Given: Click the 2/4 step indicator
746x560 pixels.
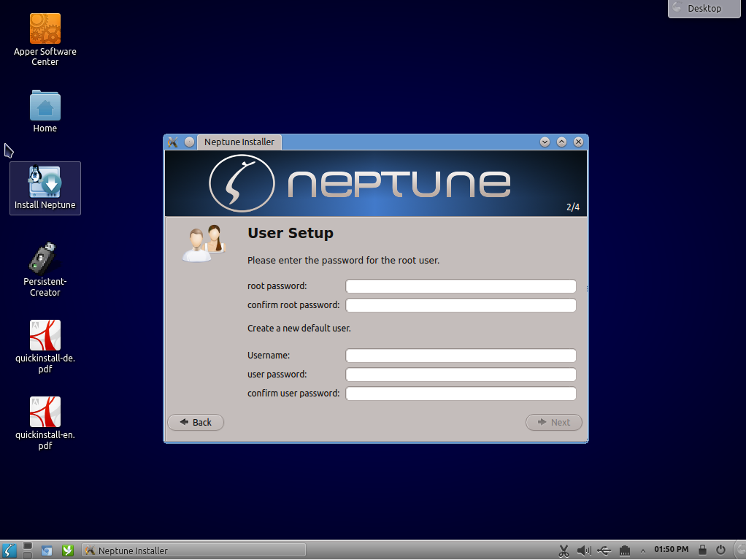Looking at the screenshot, I should coord(573,207).
